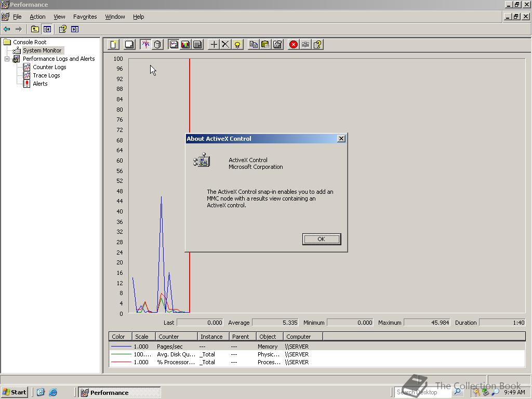Open the Help menu
Screen dimensions: 532x399
(x=138, y=17)
